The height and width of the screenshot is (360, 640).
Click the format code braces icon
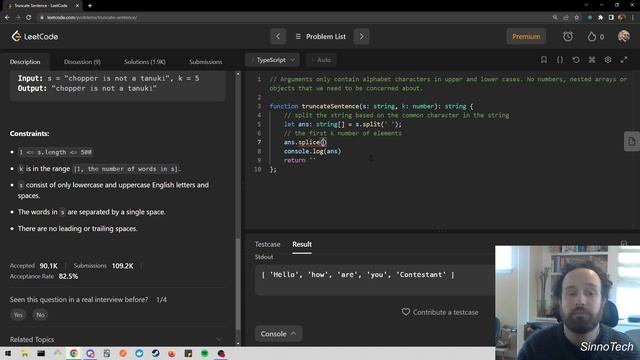point(560,60)
